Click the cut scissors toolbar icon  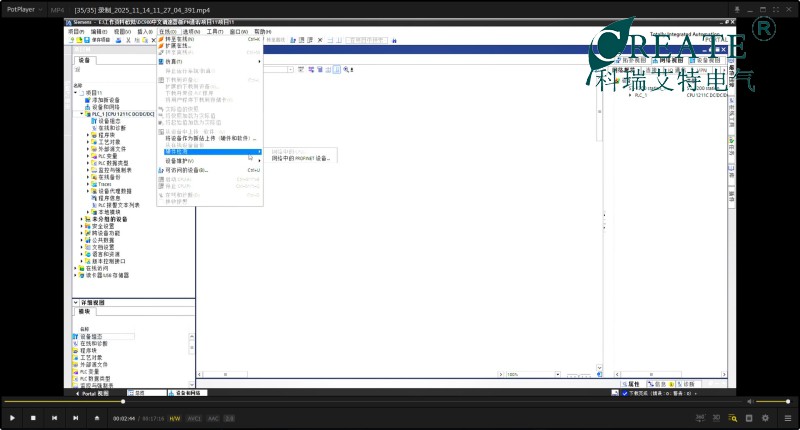click(x=129, y=40)
